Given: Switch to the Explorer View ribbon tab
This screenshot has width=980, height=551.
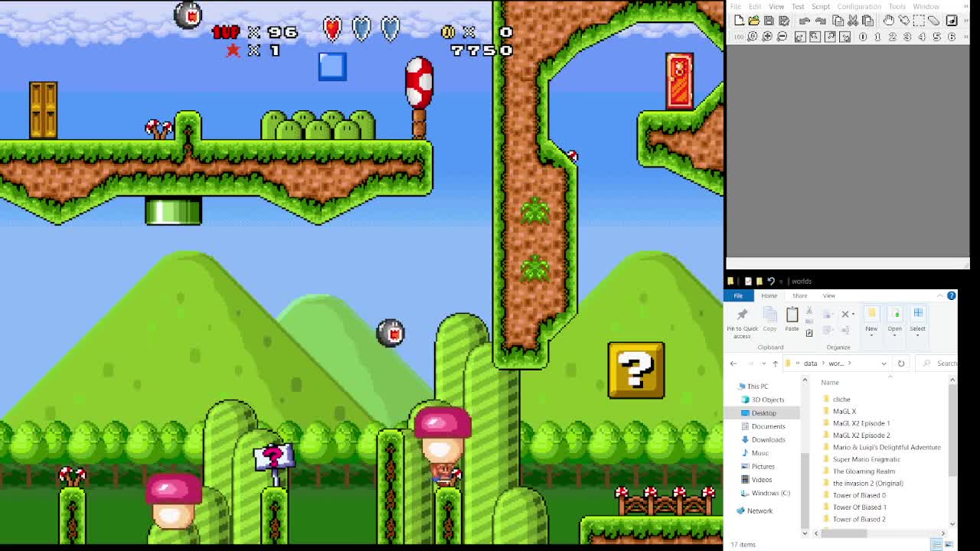Looking at the screenshot, I should pos(829,295).
